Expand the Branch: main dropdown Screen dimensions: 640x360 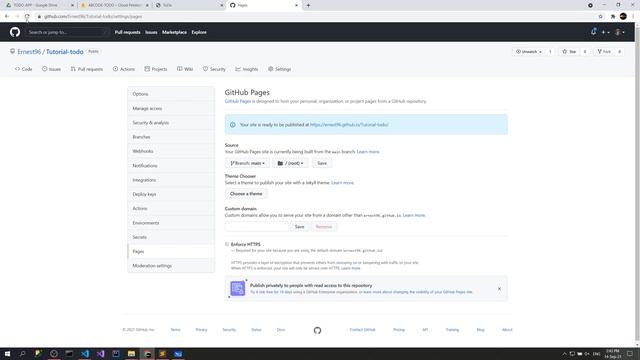247,163
